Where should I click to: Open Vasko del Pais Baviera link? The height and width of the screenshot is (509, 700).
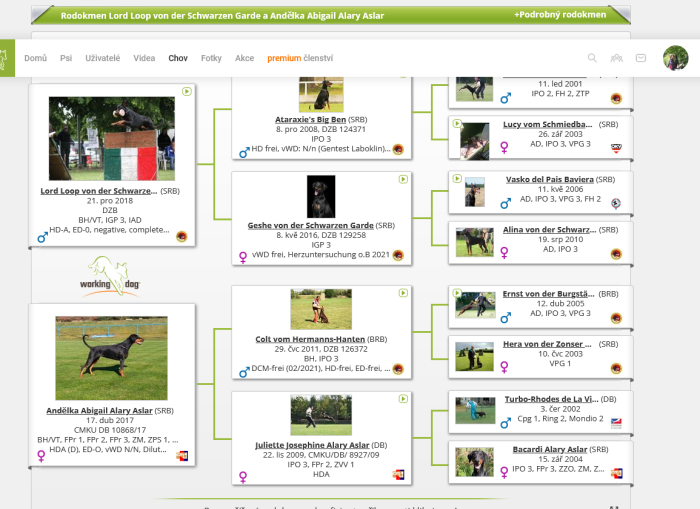[x=550, y=179]
